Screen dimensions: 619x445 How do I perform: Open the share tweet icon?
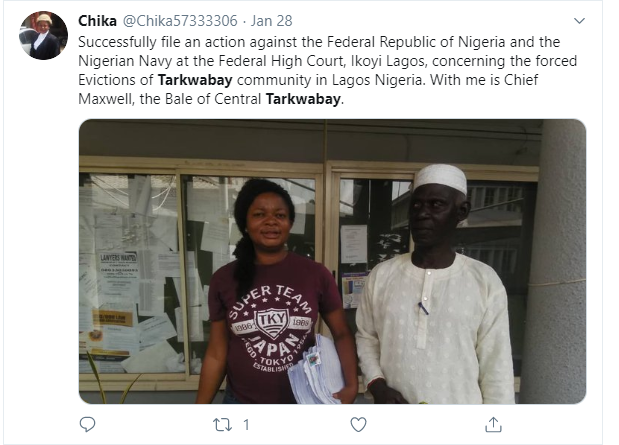click(493, 424)
